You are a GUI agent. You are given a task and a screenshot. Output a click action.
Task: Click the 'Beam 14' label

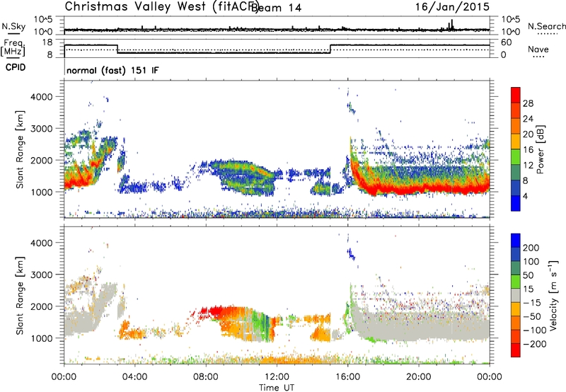click(276, 8)
